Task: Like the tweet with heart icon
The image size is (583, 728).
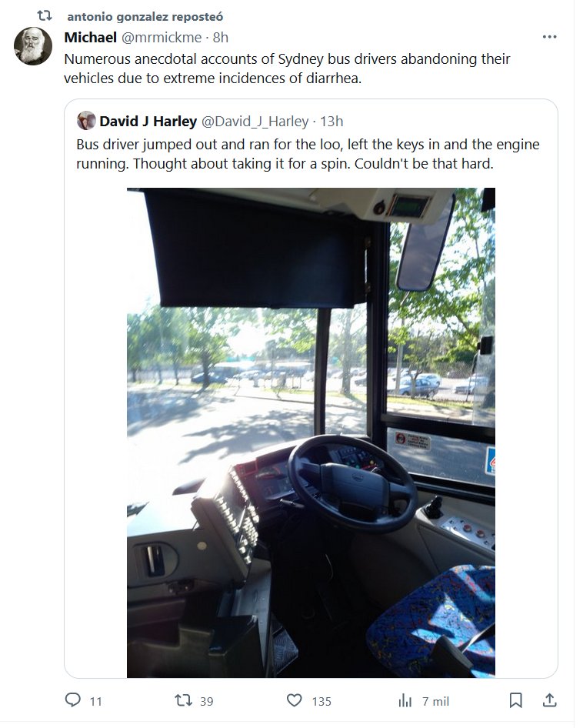Action: click(x=295, y=700)
